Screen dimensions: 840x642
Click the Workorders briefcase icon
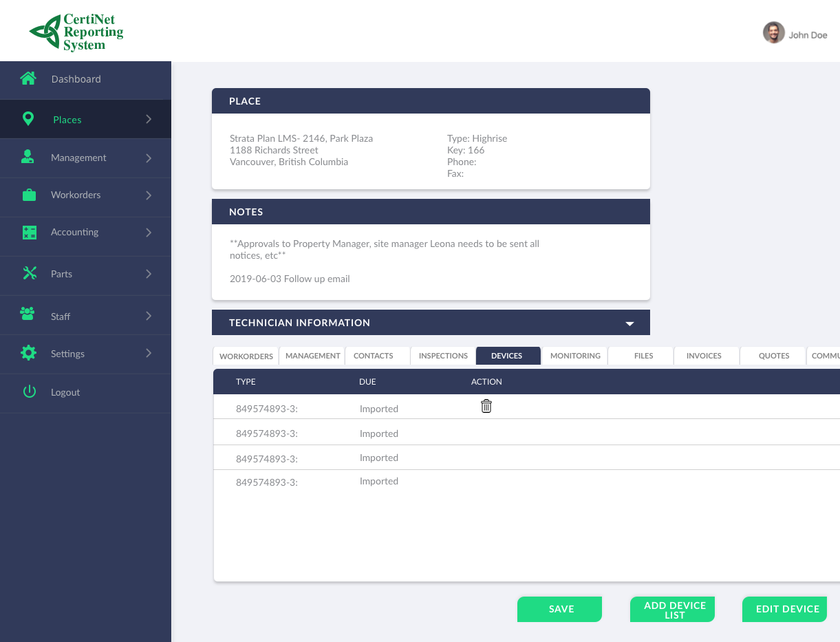(x=28, y=195)
